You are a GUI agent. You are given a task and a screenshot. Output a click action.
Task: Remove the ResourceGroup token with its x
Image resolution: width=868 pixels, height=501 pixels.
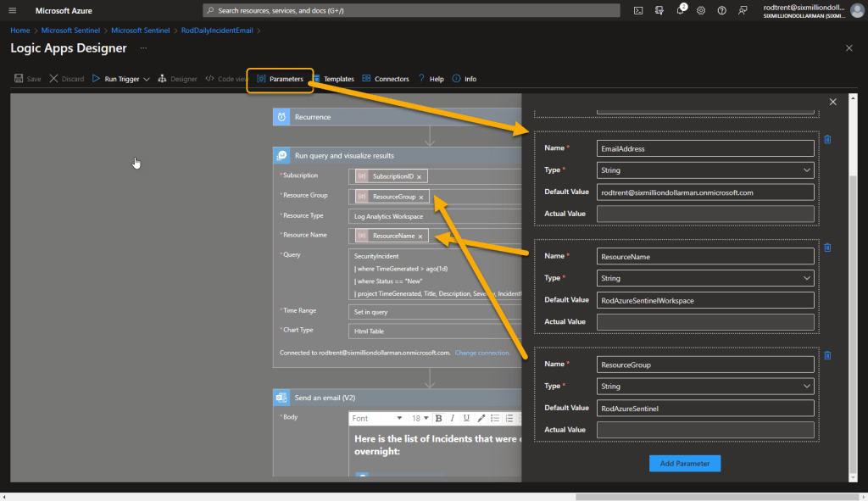pos(421,197)
